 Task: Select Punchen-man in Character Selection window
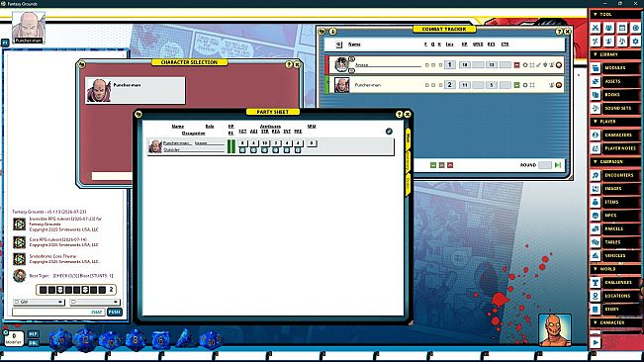coord(136,90)
